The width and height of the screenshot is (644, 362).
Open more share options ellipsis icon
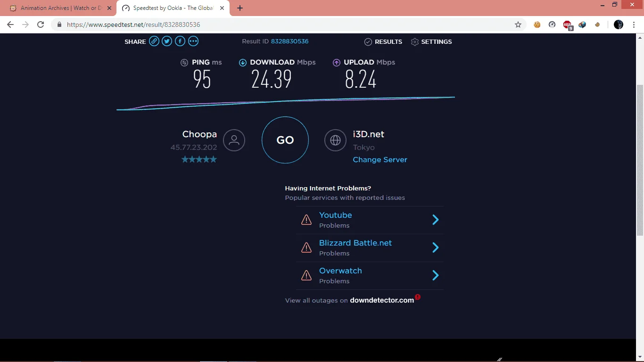tap(193, 41)
